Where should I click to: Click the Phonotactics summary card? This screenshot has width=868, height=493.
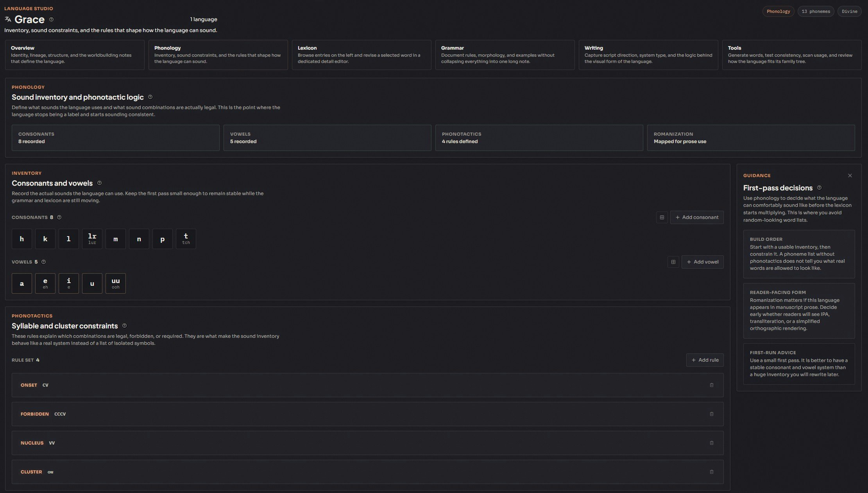pyautogui.click(x=539, y=138)
